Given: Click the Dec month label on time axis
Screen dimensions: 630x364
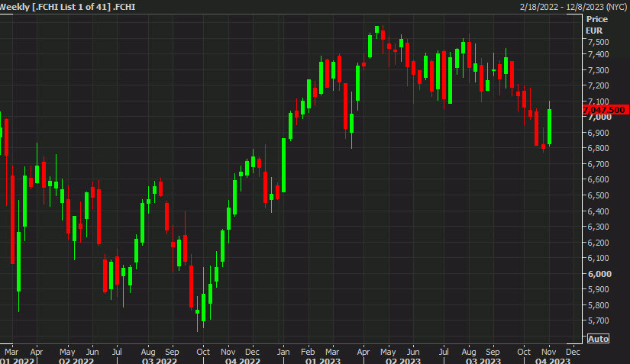Looking at the screenshot, I should click(572, 352).
